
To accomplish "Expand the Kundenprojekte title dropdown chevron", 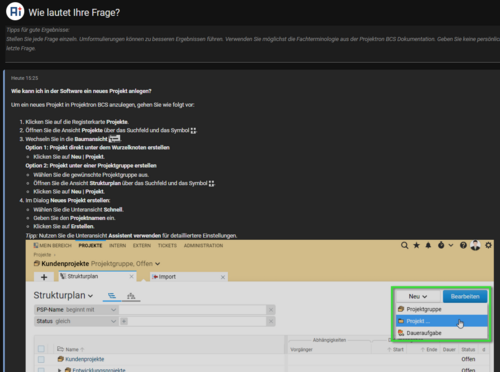I will 158,264.
